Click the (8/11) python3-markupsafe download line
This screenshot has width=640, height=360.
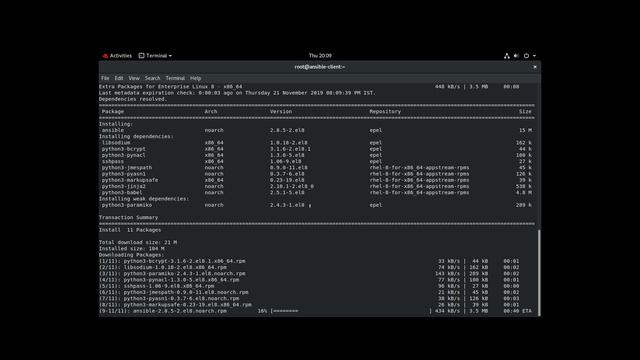click(x=309, y=304)
